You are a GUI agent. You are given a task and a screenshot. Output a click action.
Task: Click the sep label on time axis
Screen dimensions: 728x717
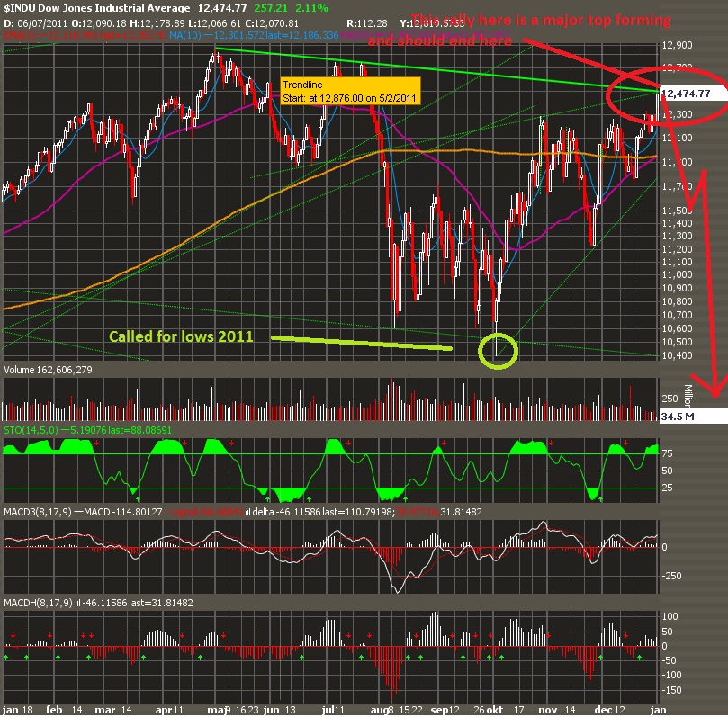439,710
